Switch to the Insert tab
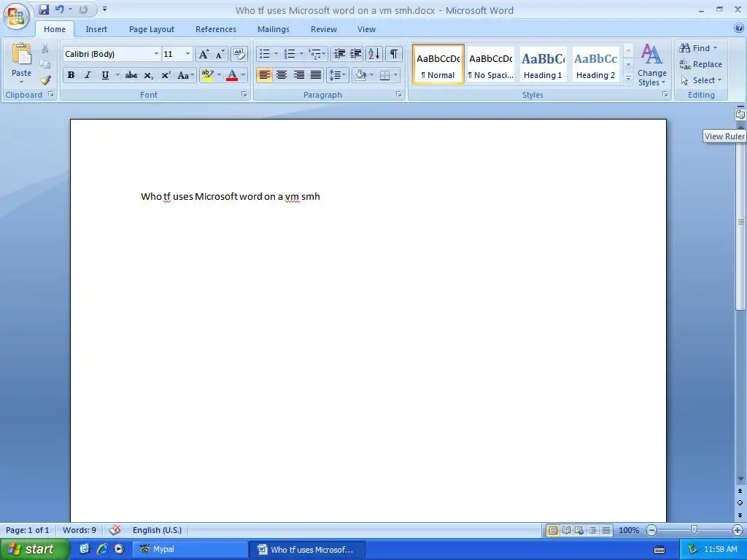 click(x=96, y=29)
